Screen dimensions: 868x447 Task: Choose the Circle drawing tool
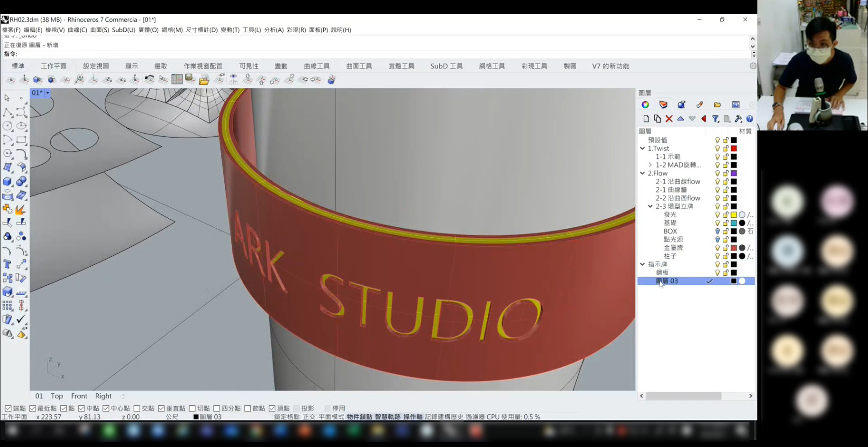pos(8,126)
